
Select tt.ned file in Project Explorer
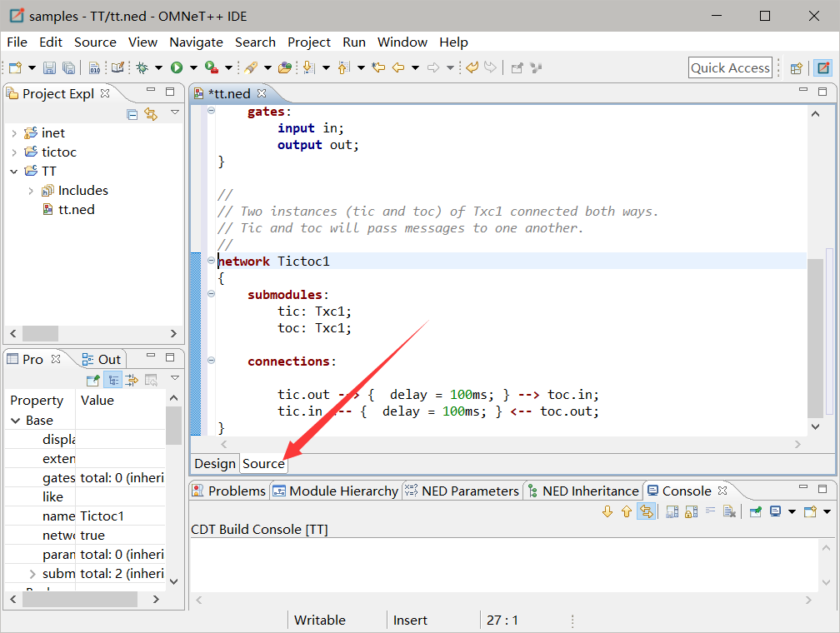[75, 210]
